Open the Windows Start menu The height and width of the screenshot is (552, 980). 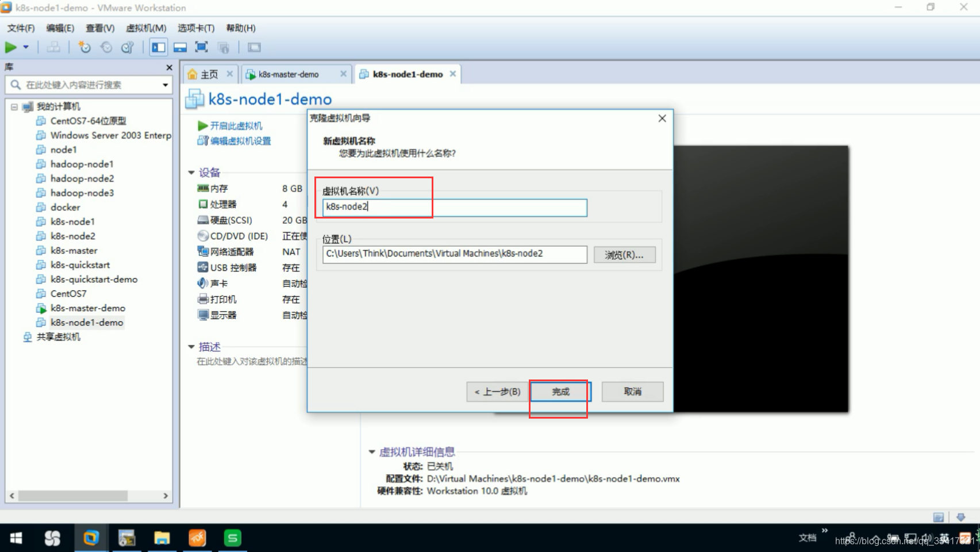point(16,538)
